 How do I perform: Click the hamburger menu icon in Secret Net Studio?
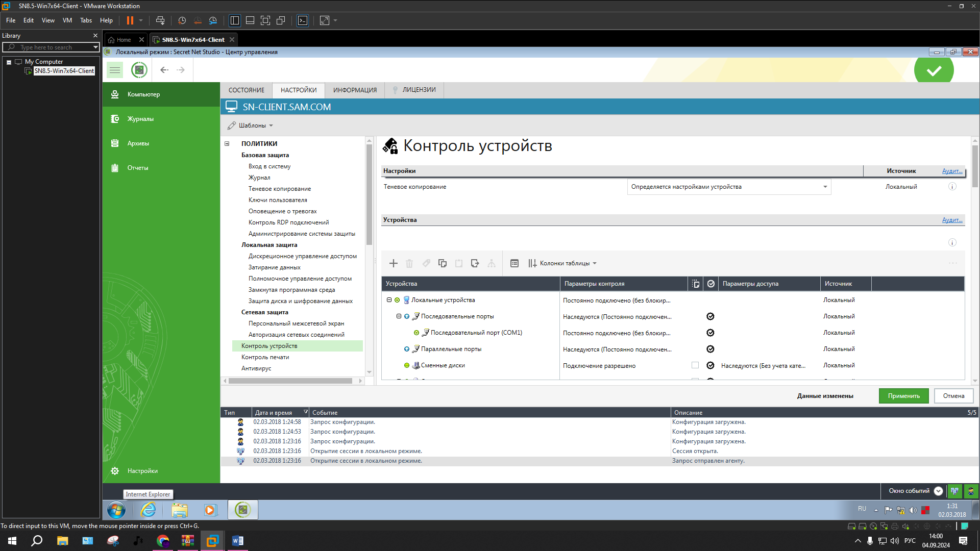(x=115, y=70)
